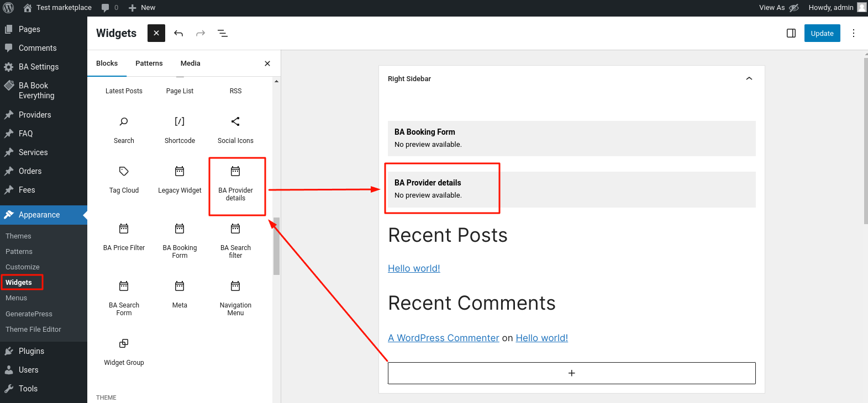868x403 pixels.
Task: Toggle the settings sidebar panel
Action: coord(791,33)
